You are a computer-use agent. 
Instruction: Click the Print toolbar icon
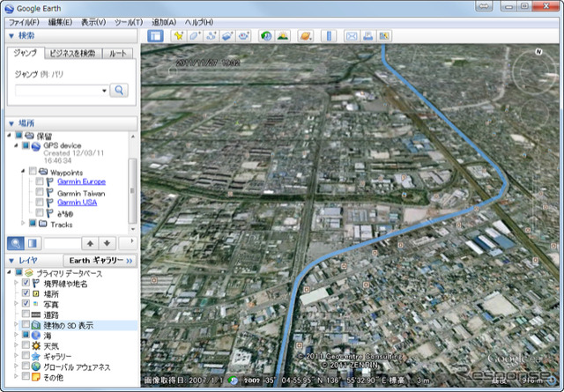pos(368,36)
